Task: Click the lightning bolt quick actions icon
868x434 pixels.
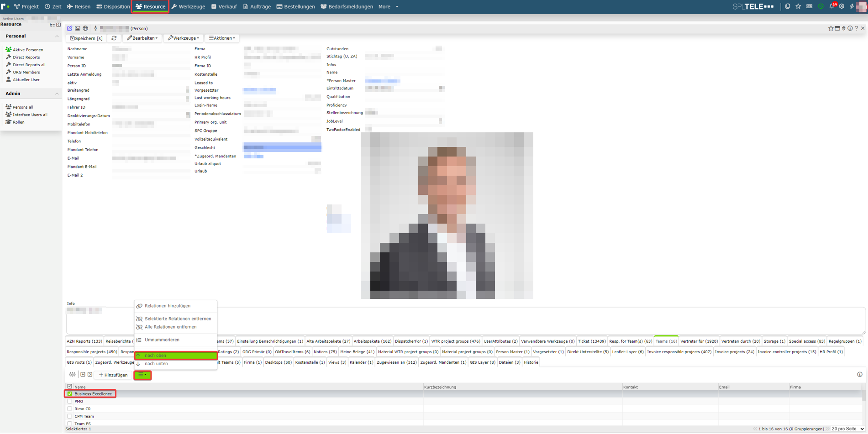Action: point(852,6)
